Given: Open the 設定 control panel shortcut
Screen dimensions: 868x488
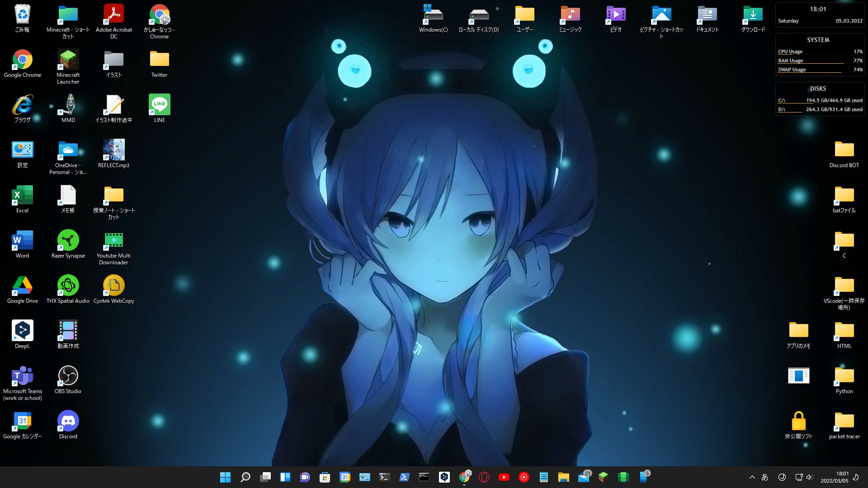Looking at the screenshot, I should pyautogui.click(x=22, y=155).
